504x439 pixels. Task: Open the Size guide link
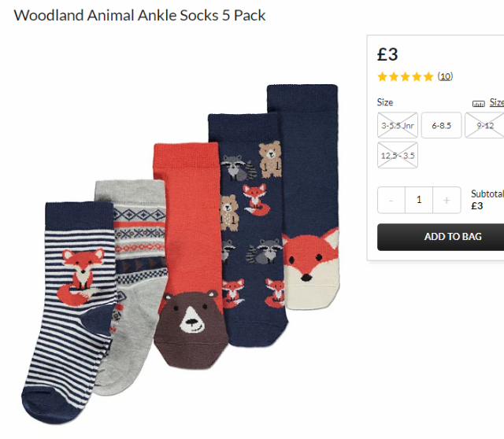point(497,102)
